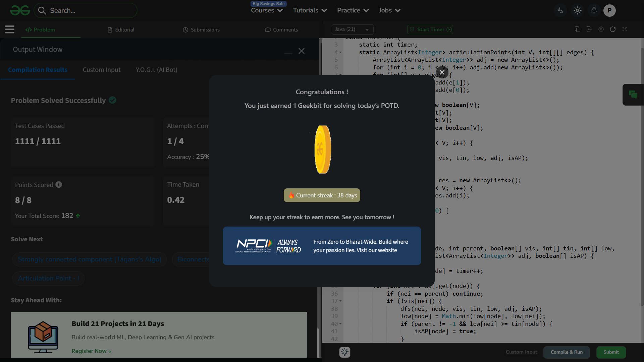
Task: Open the chat bubble widget
Action: point(633,95)
